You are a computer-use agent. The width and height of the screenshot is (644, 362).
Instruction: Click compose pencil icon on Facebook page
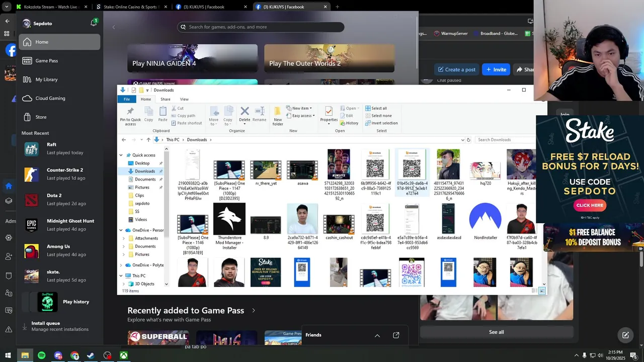(x=625, y=335)
